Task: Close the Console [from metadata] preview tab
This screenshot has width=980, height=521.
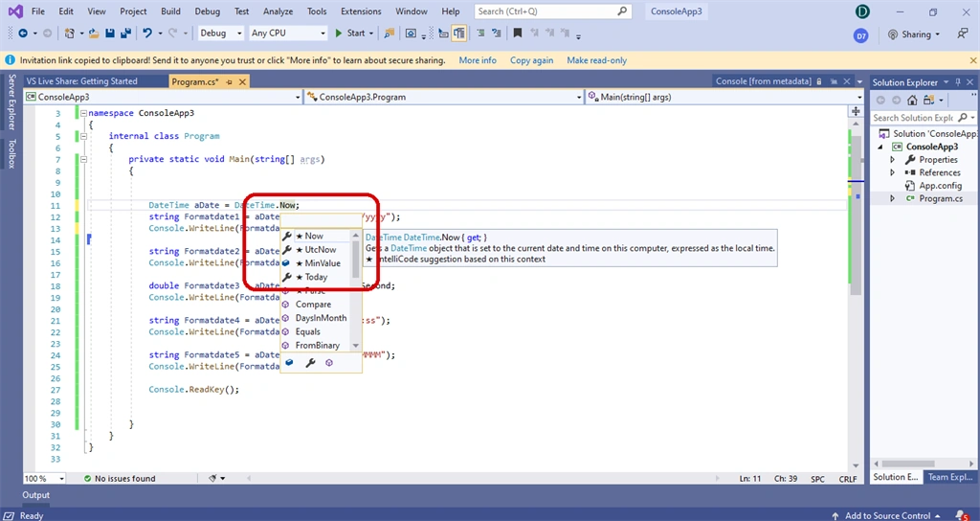Action: click(847, 81)
